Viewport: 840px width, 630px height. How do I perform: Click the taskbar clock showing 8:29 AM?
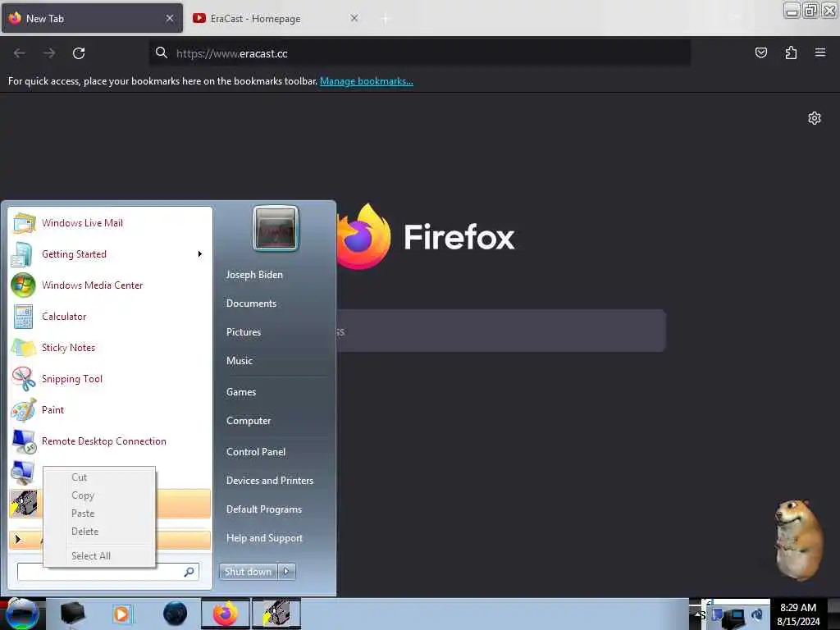point(798,614)
